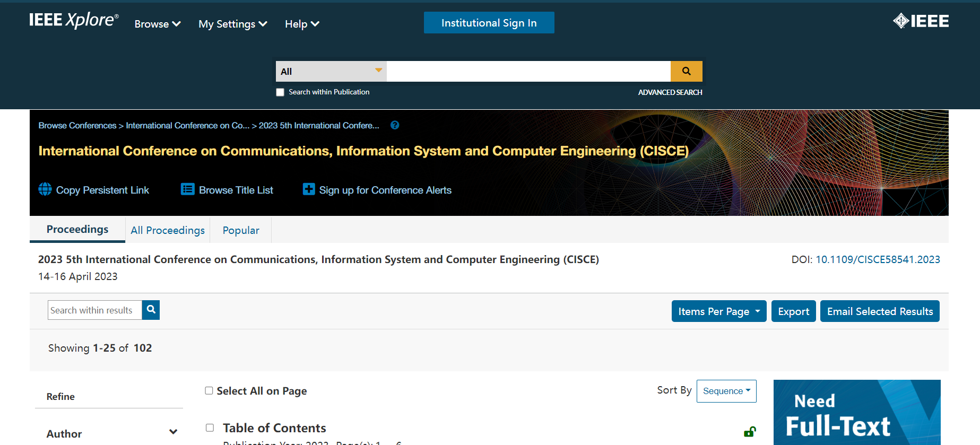Open the Browse dropdown menu

158,24
